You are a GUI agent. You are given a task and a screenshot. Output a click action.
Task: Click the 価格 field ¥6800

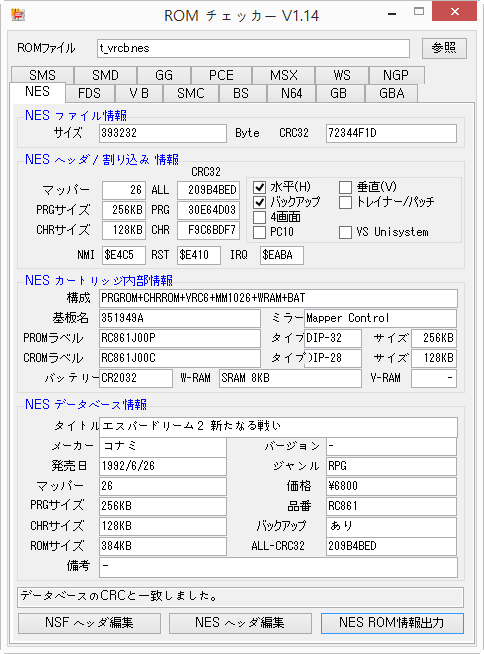pyautogui.click(x=391, y=486)
